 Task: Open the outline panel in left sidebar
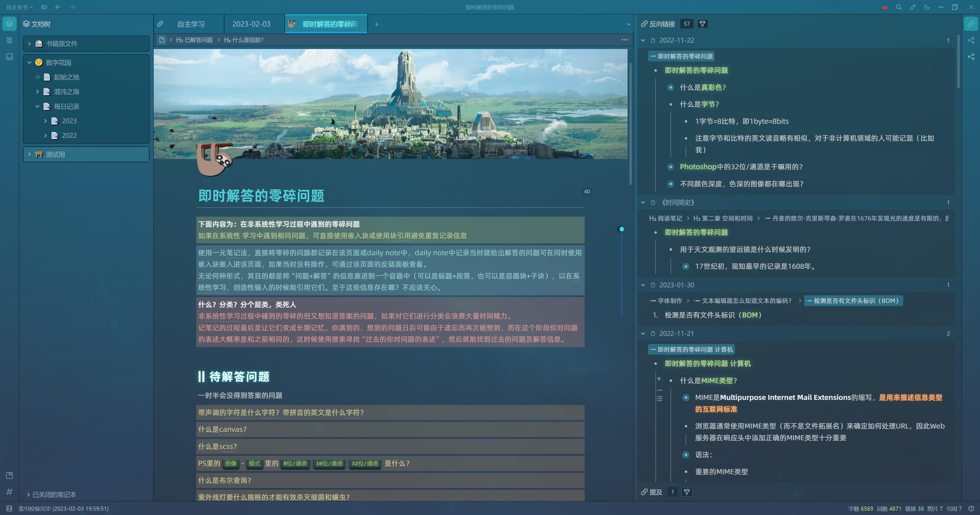point(9,40)
